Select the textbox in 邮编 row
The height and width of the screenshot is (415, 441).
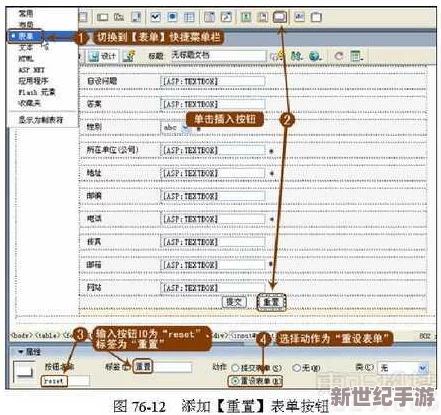click(213, 196)
